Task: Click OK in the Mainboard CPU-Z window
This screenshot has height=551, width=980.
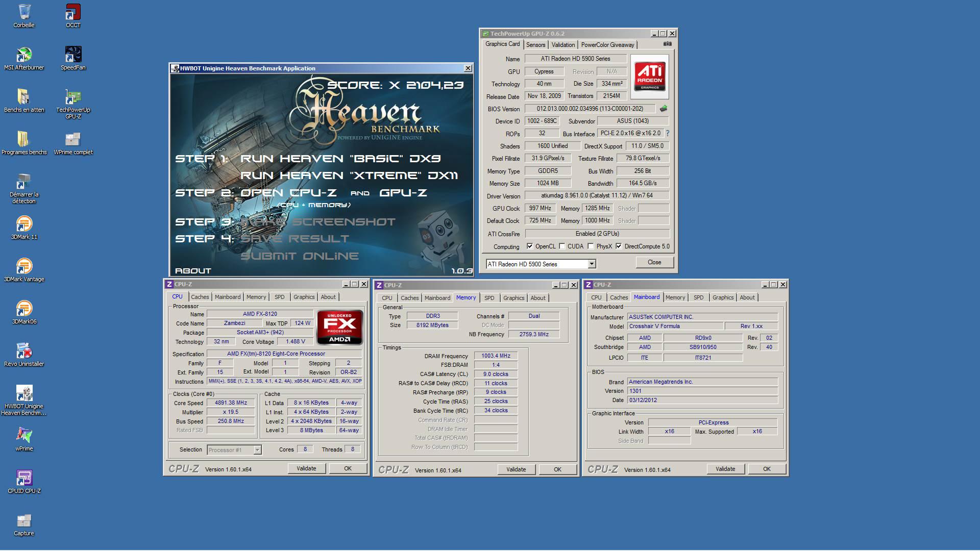Action: (767, 469)
